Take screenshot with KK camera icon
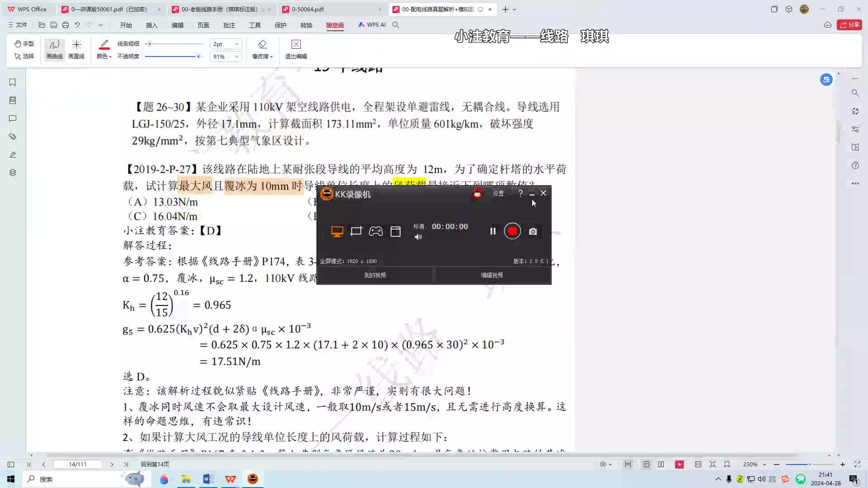Screen dimensions: 868x488 click(x=533, y=231)
